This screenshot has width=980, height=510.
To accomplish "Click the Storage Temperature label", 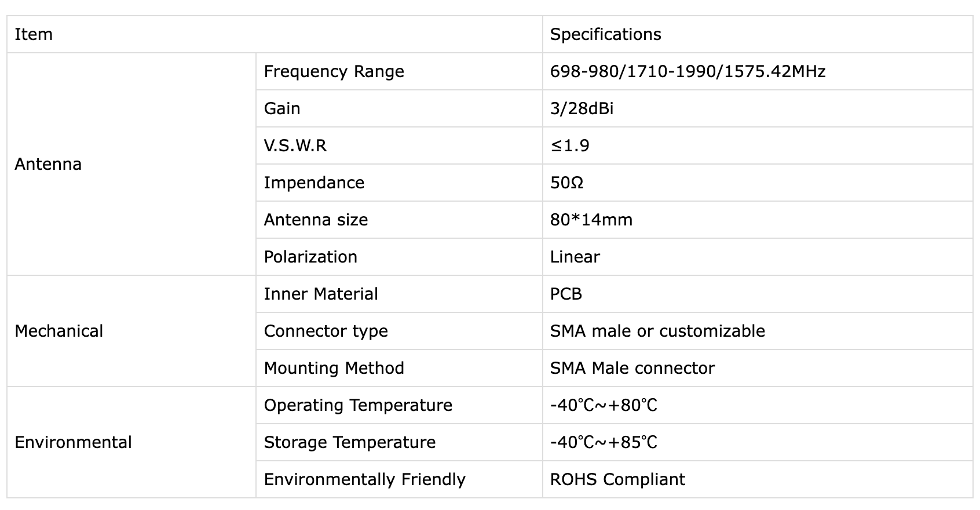I will [349, 442].
